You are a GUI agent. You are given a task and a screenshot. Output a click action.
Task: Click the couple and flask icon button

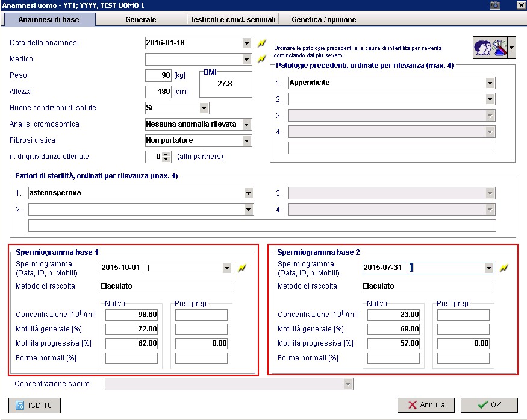tap(490, 48)
